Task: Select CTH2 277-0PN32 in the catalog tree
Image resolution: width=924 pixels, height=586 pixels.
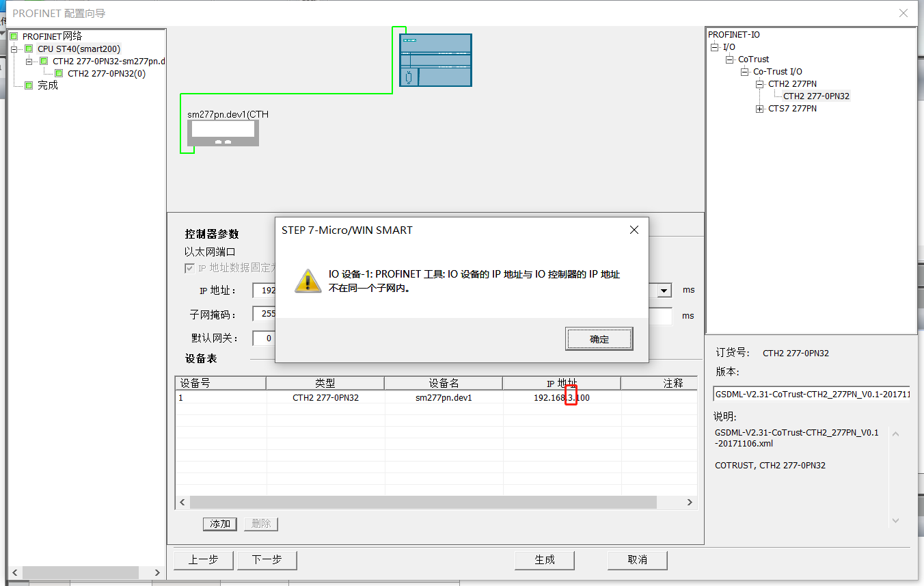Action: 816,96
